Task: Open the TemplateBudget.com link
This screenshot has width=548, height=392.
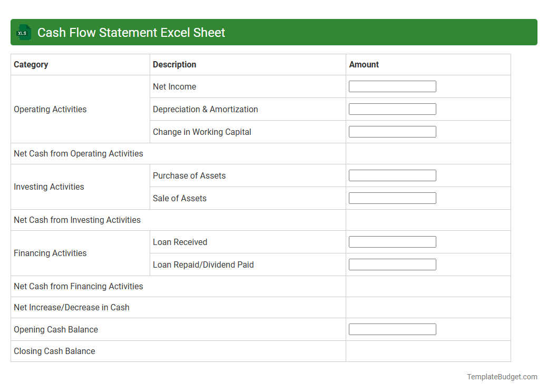Action: [502, 377]
